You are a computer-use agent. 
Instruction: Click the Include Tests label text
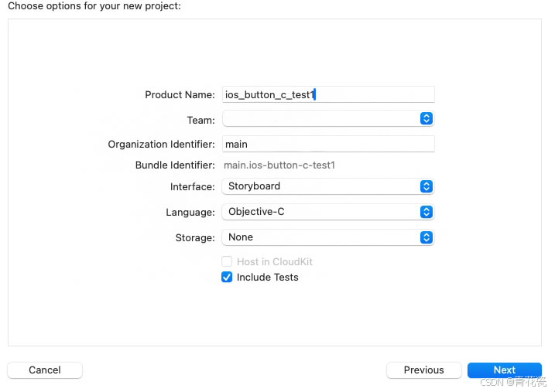(x=268, y=277)
